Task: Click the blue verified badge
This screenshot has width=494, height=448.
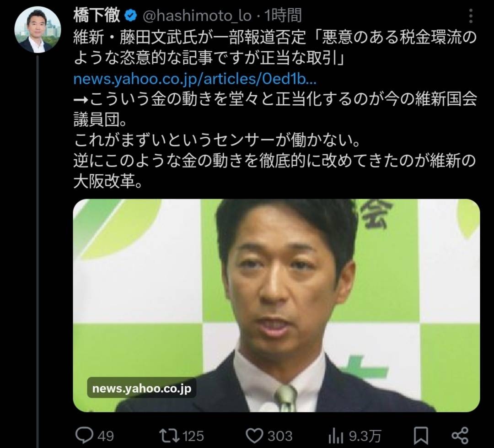Action: [x=131, y=16]
